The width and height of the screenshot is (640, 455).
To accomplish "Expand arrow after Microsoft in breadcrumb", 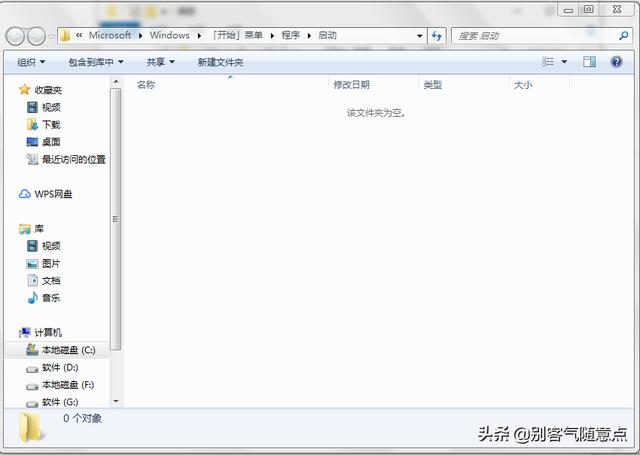I will coord(140,36).
